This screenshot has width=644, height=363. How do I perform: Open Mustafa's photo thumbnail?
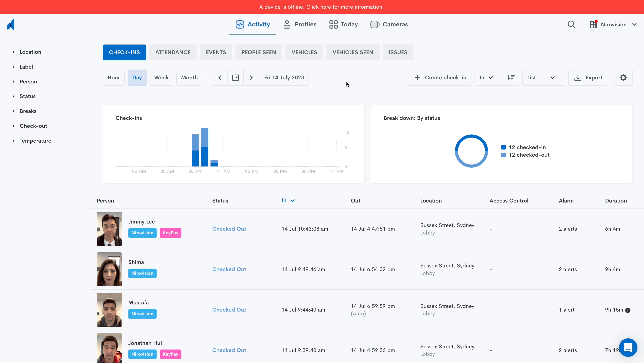(x=109, y=310)
